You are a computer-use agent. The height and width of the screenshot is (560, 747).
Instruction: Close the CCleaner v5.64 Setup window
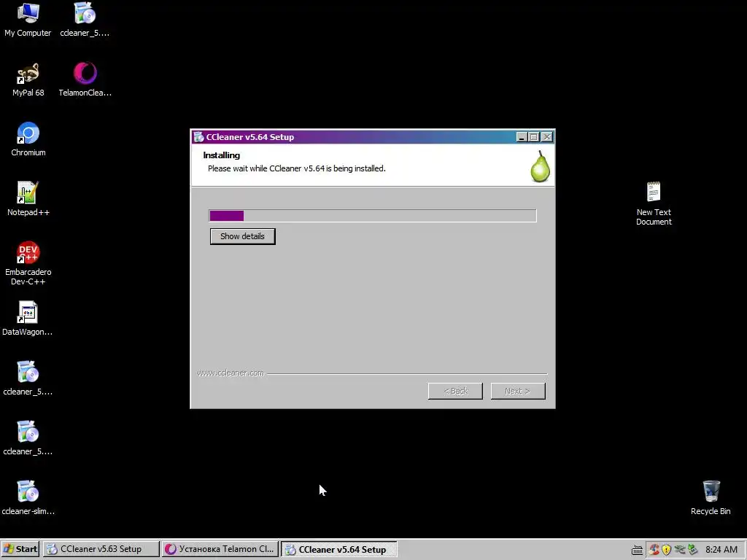click(x=547, y=137)
